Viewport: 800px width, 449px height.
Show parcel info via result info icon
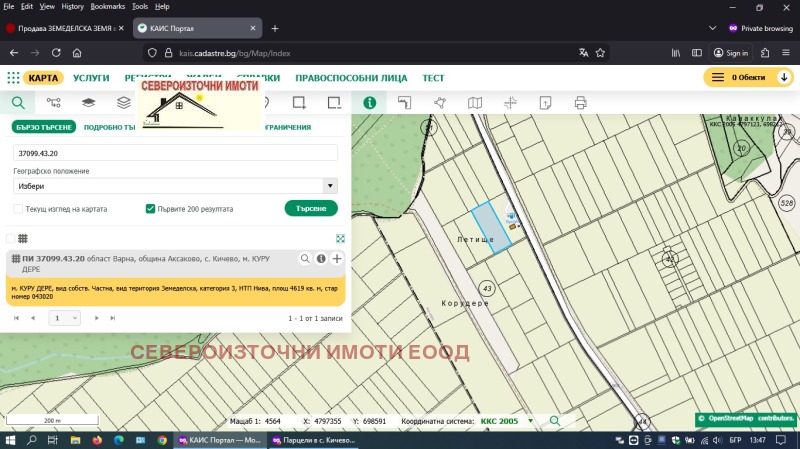coord(322,259)
